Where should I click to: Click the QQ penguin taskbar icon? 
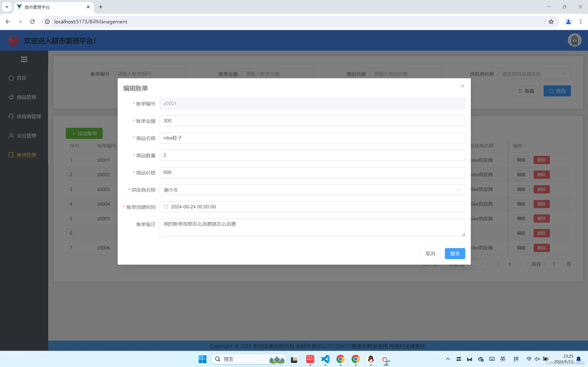point(371,359)
